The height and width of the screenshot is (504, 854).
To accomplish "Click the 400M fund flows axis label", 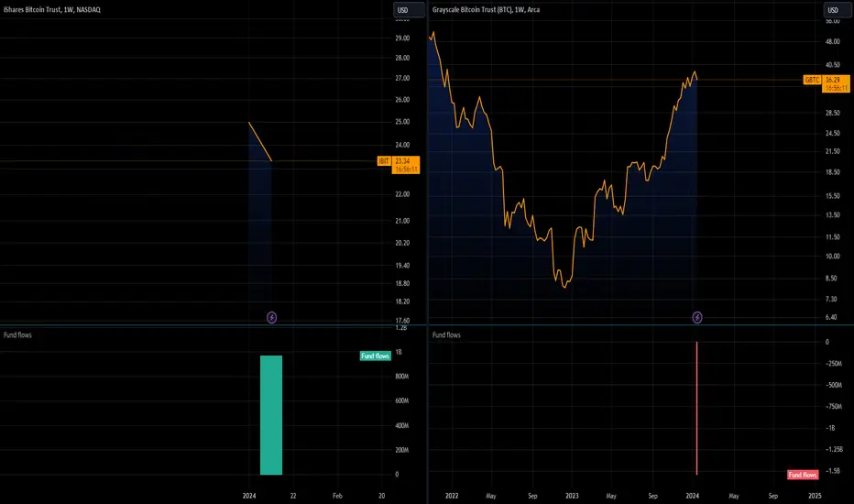I will [402, 425].
